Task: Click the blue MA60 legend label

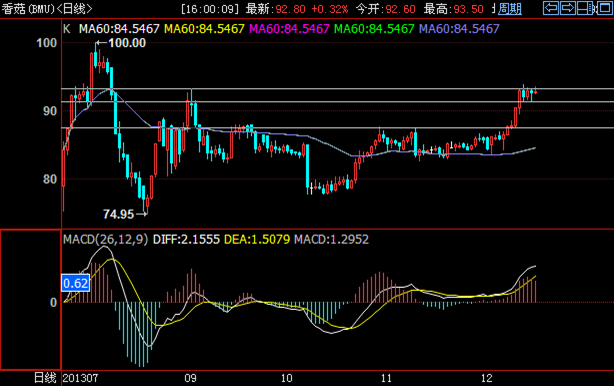Action: tap(459, 29)
